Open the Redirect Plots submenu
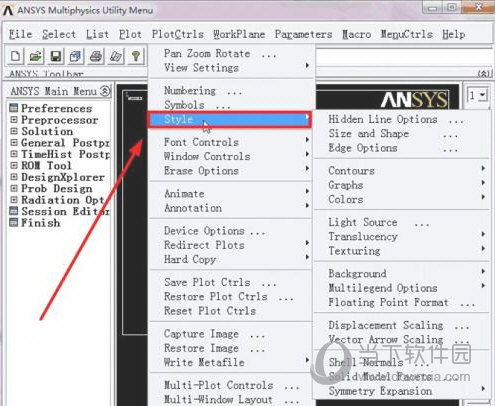 coord(231,245)
